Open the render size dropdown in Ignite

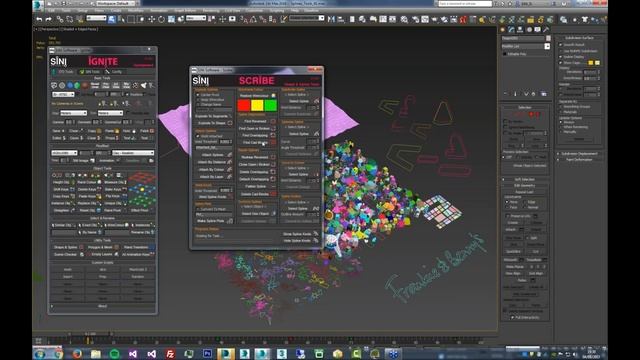pyautogui.click(x=64, y=153)
